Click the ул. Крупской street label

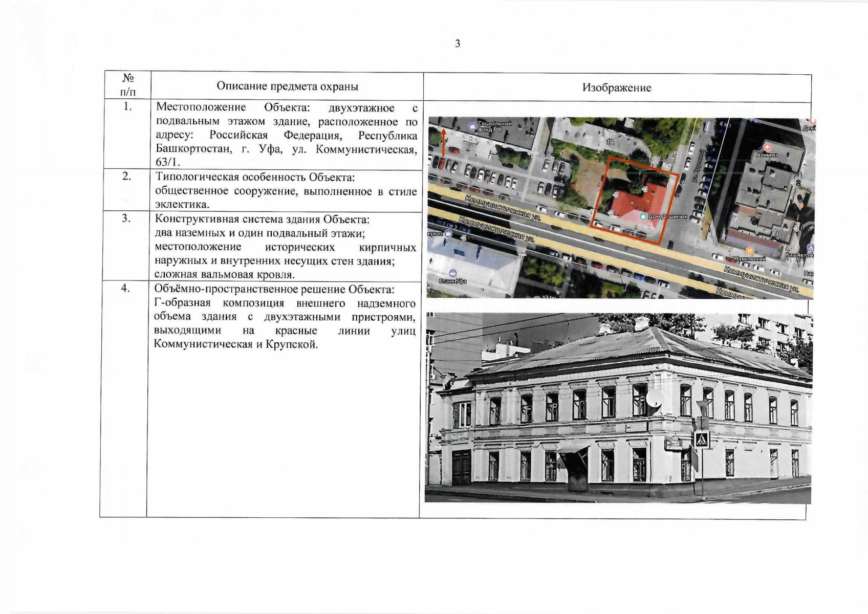pos(698,166)
